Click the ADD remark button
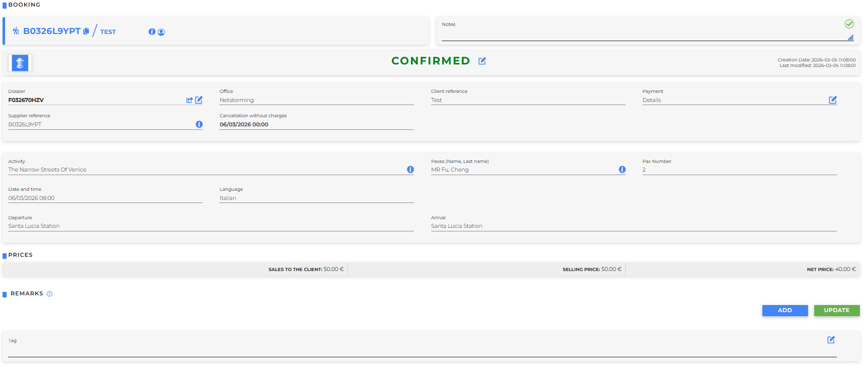 pyautogui.click(x=785, y=311)
